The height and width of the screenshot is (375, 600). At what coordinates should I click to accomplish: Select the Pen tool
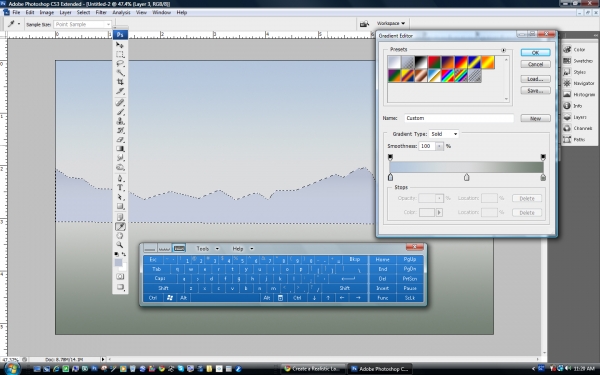[x=120, y=178]
